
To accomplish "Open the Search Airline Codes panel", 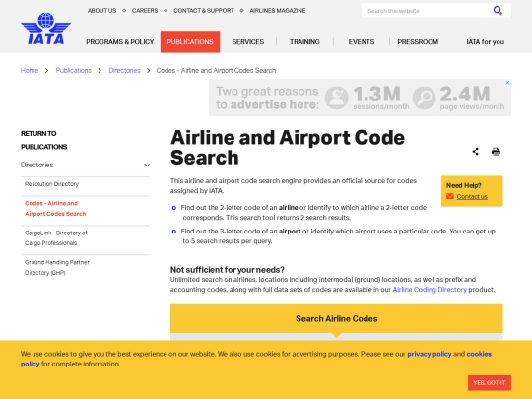I will coord(336,318).
